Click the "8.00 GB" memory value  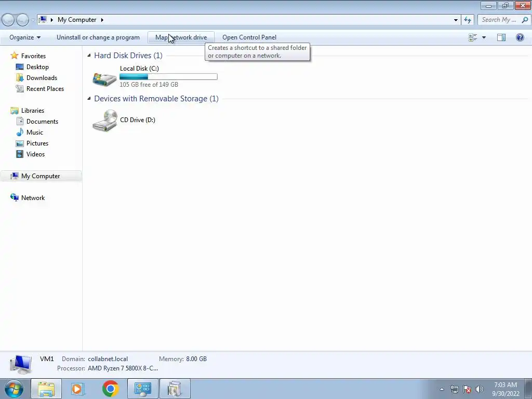tap(196, 358)
